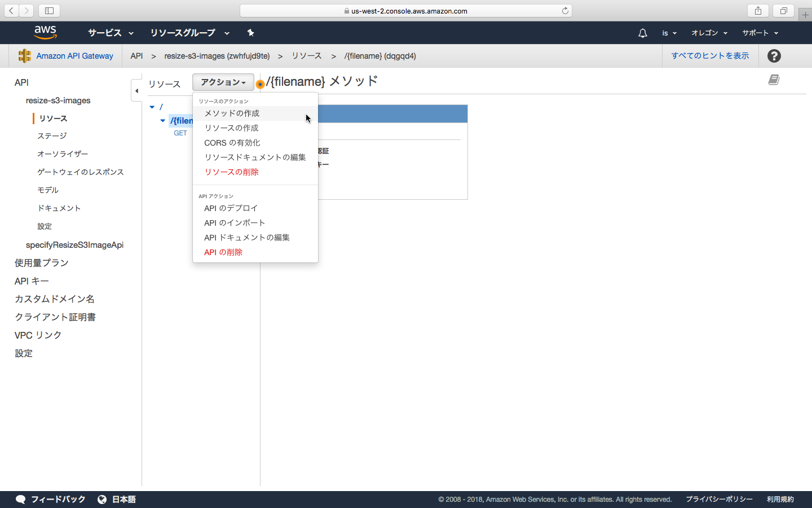Click resize-s3-images (zwhfujd9te) breadcrumb
Viewport: 812px width, 508px height.
pos(217,56)
